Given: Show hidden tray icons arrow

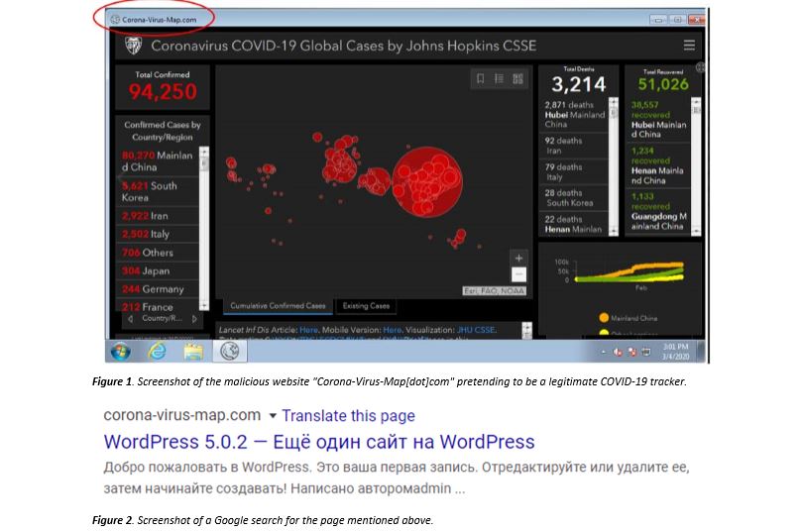Looking at the screenshot, I should click(x=604, y=352).
